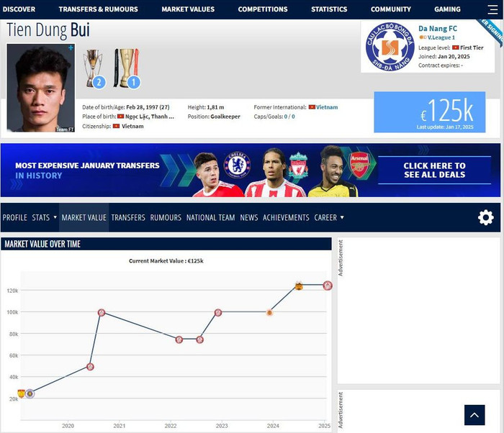Click the silver trophy icon with badge 2

pyautogui.click(x=94, y=69)
